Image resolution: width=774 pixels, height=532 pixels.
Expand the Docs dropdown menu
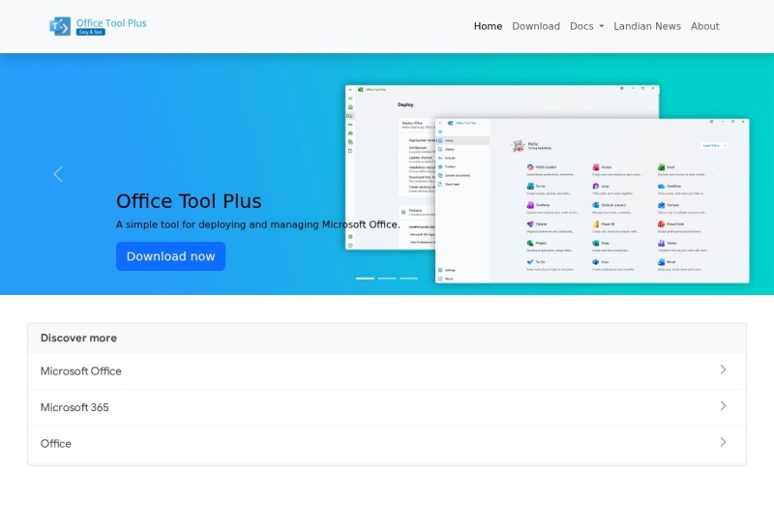(x=586, y=26)
